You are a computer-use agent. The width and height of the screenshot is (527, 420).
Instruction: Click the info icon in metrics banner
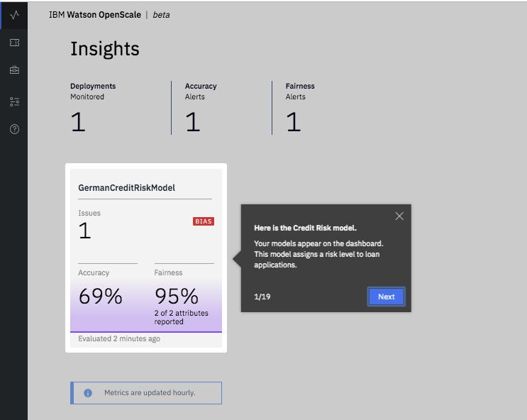pos(88,392)
